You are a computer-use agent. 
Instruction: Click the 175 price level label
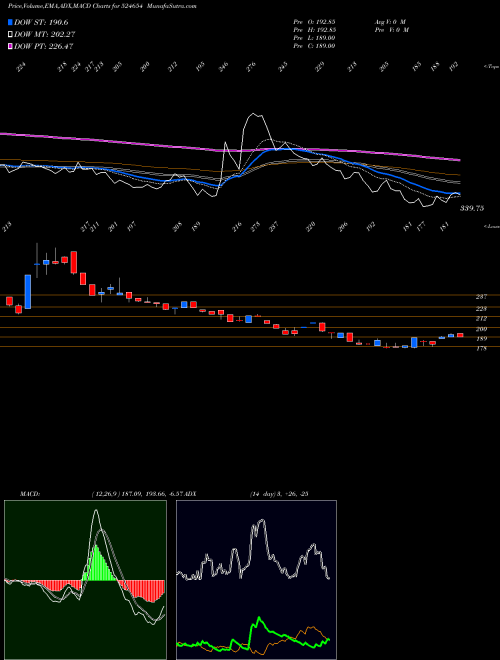[481, 349]
